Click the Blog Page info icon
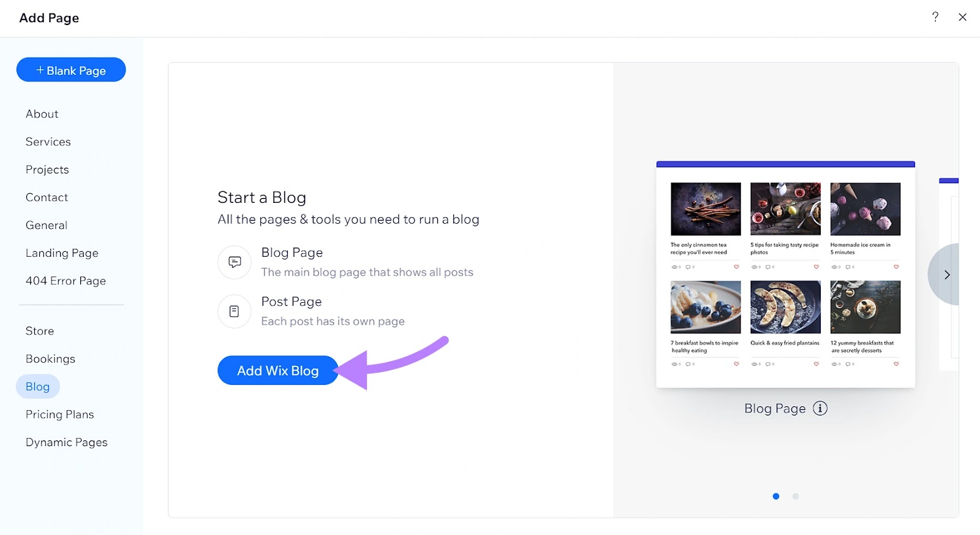Screen dimensions: 980x535 click(820, 408)
